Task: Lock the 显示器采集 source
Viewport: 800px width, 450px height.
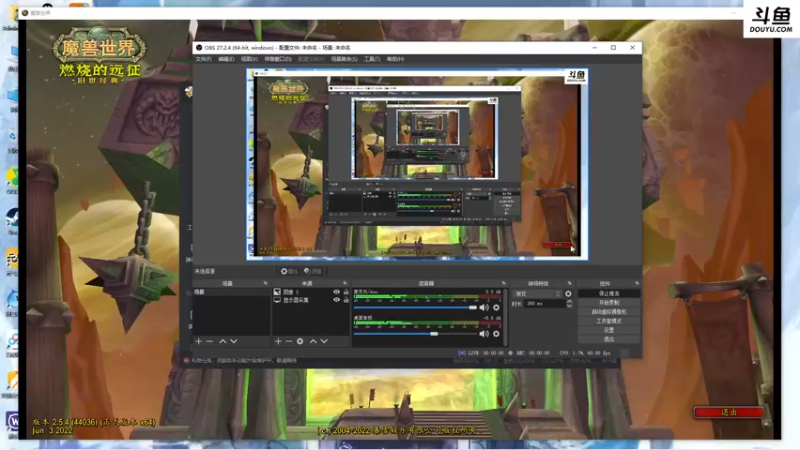Action: 346,300
